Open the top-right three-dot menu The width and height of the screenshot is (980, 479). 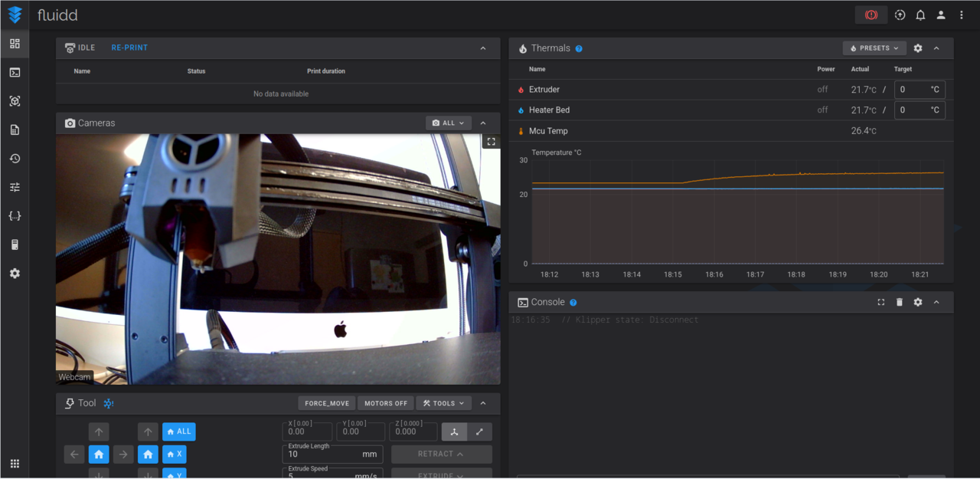click(x=962, y=15)
